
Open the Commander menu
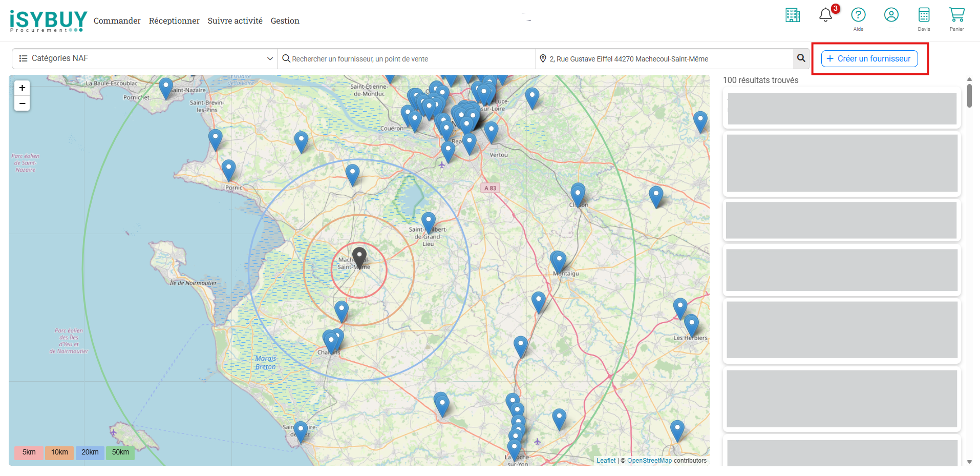point(117,21)
